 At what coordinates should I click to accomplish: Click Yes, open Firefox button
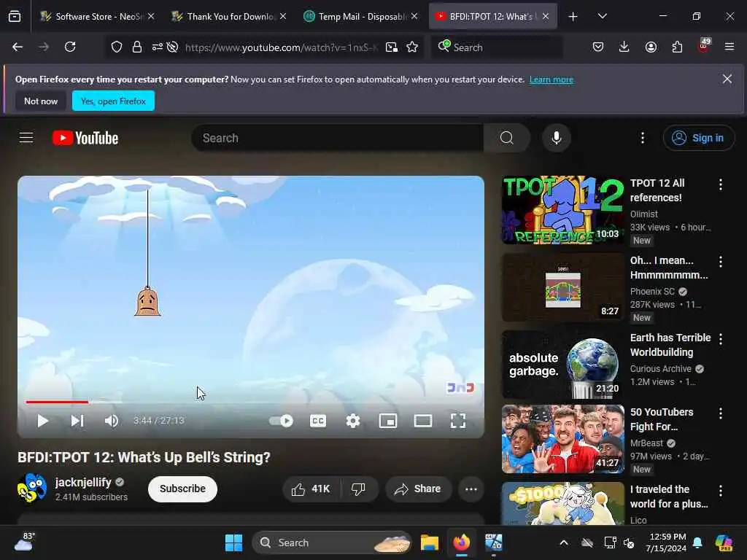coord(113,101)
